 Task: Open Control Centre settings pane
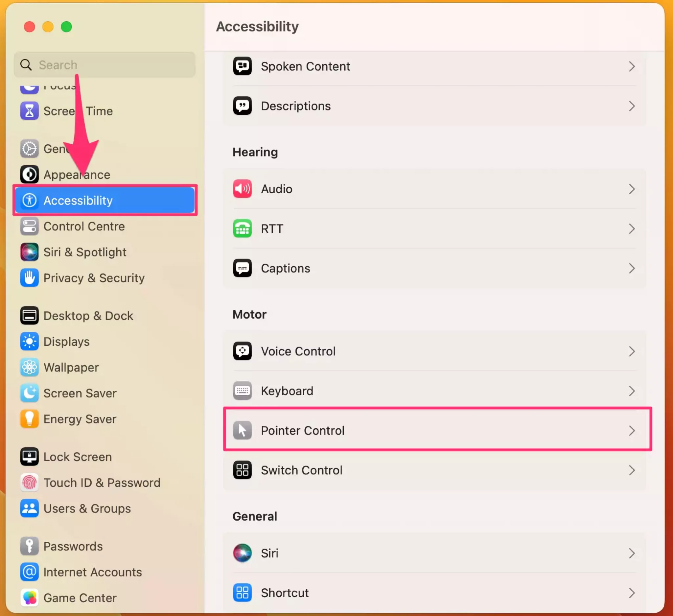tap(105, 226)
